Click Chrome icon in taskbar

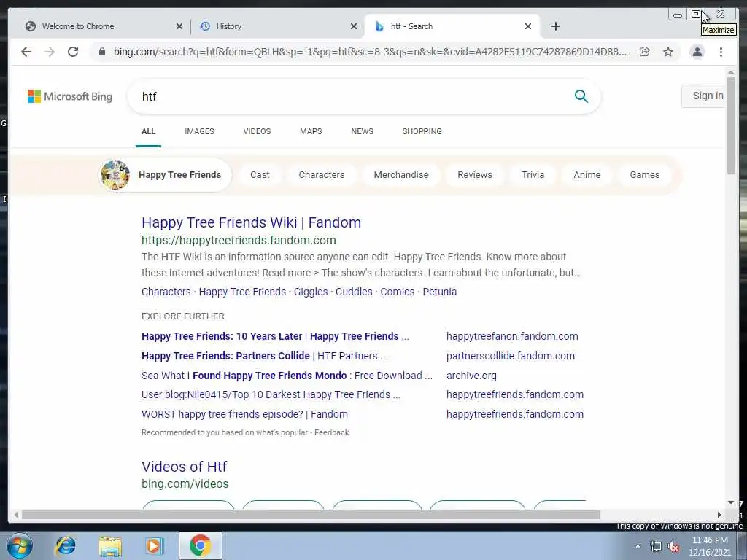point(200,545)
